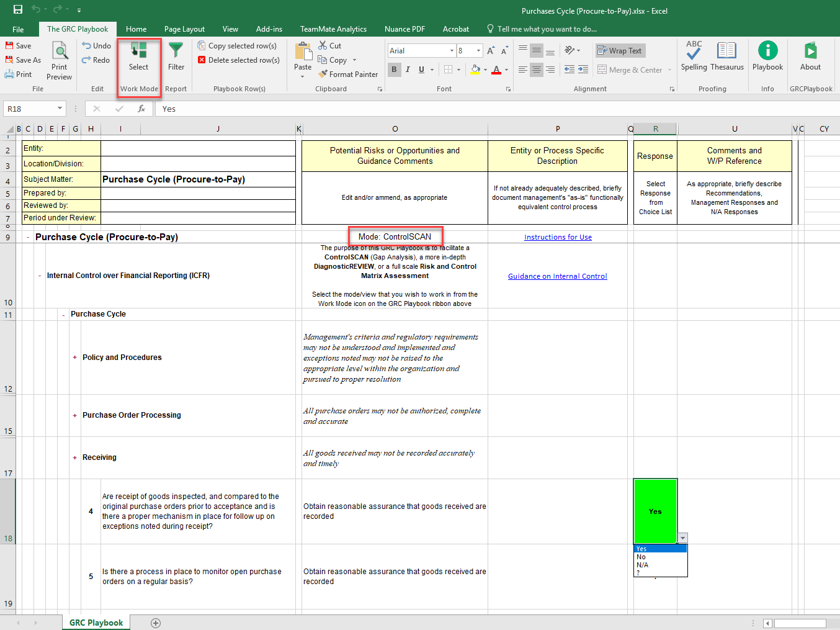Screen dimensions: 840x630
Task: Open the Page Layout tab
Action: [x=184, y=29]
